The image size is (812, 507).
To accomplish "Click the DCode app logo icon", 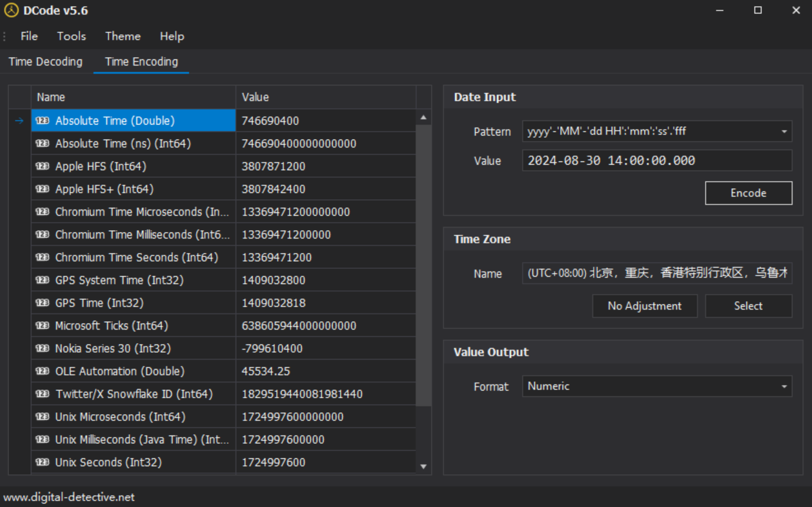I will (12, 10).
